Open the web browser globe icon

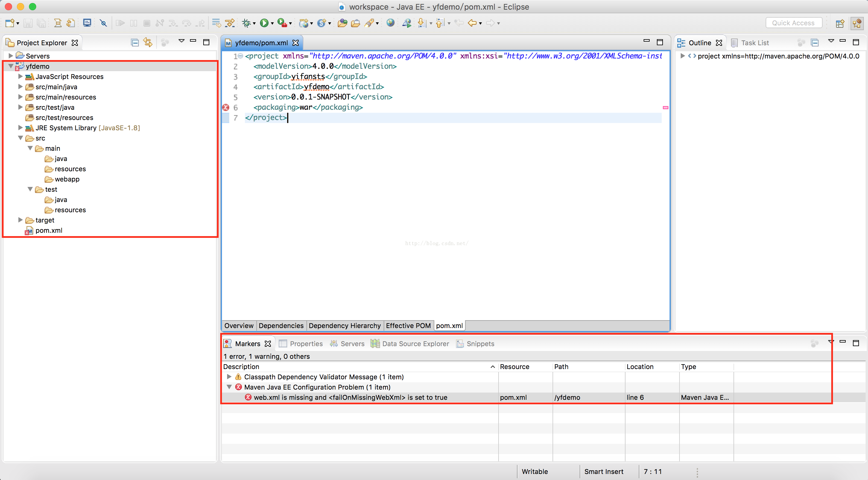[x=390, y=23]
